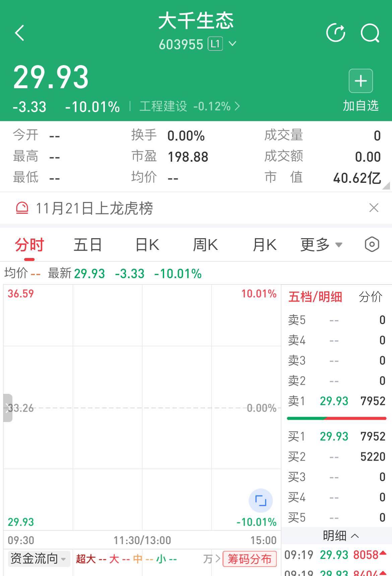Add stock to watchlist with plus button

click(361, 81)
